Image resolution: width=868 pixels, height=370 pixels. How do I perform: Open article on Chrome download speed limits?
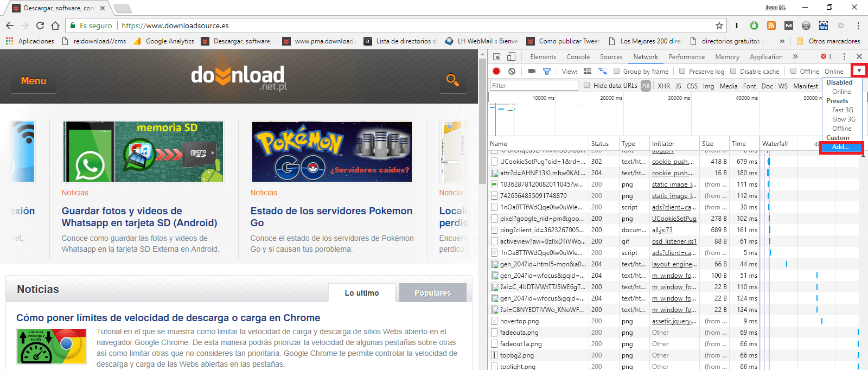[168, 318]
